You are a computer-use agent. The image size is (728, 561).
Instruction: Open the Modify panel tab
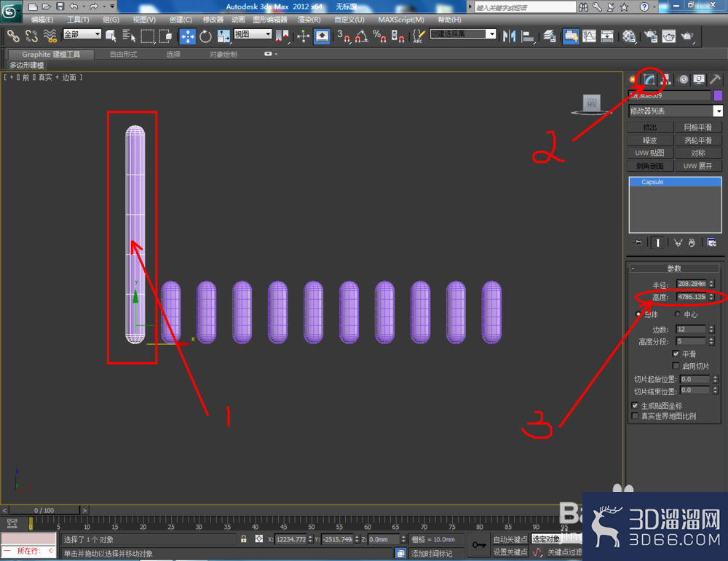coord(649,79)
